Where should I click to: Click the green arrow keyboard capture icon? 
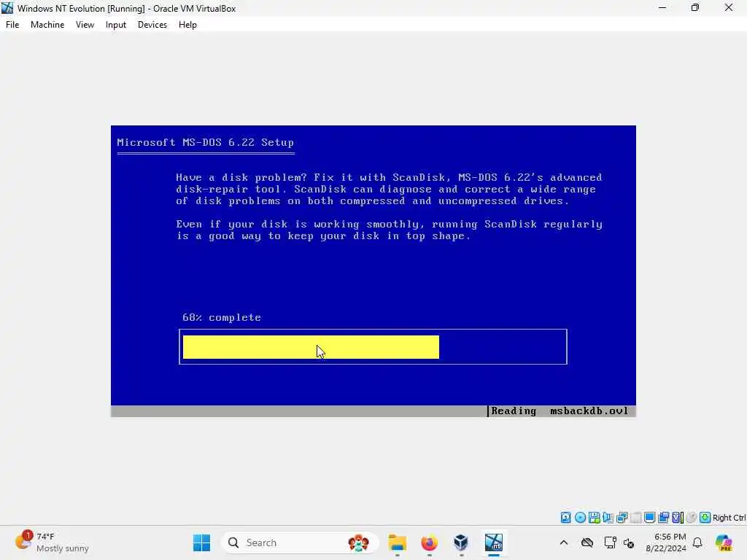(705, 518)
